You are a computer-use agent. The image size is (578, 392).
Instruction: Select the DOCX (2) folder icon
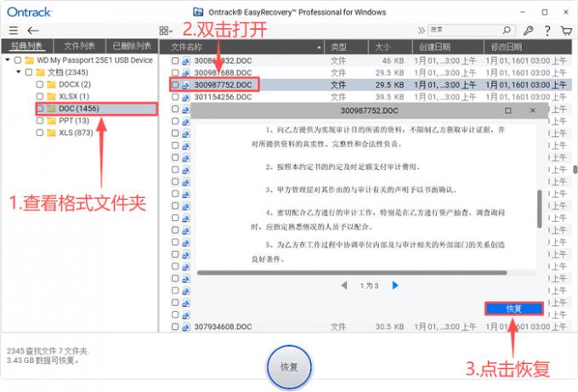click(x=51, y=84)
